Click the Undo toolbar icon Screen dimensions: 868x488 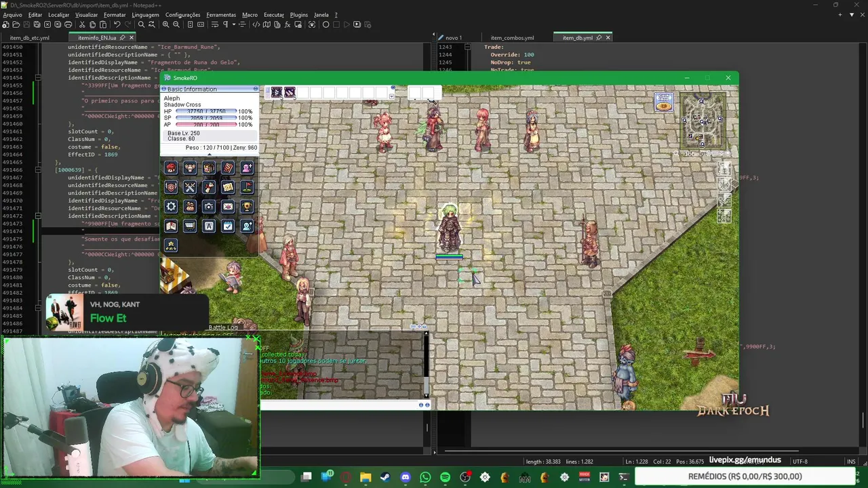click(117, 24)
